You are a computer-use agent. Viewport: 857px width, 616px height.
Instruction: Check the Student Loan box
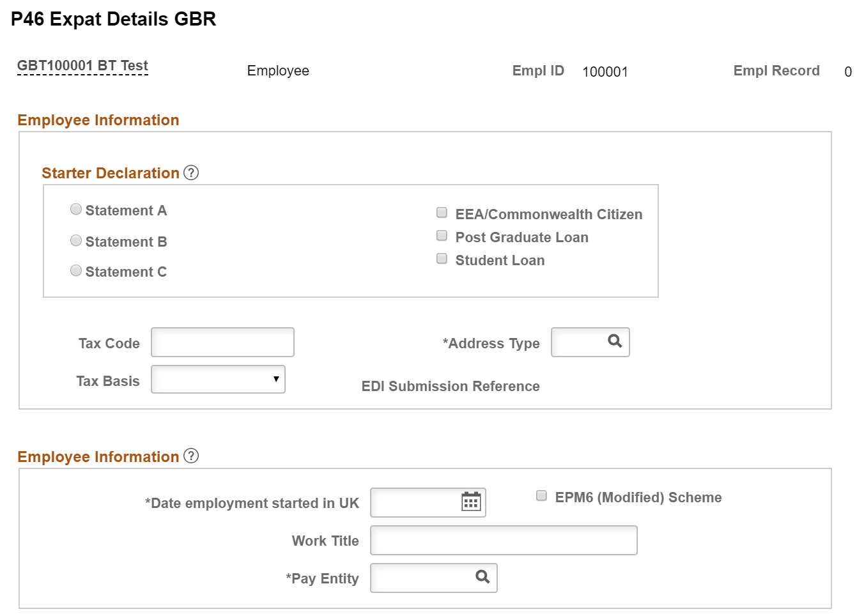442,258
